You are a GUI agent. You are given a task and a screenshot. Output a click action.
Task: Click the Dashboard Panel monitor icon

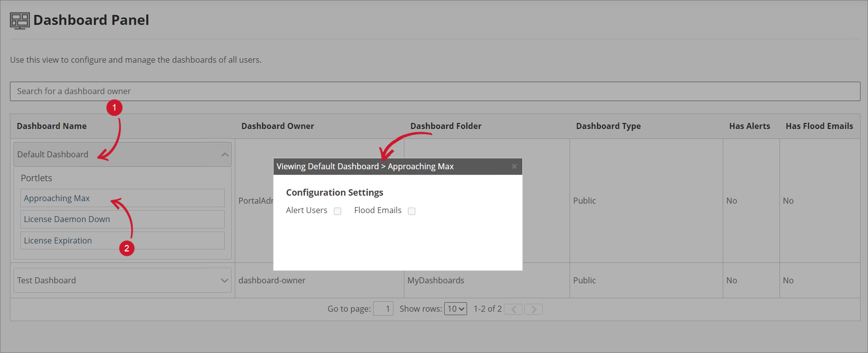[20, 21]
